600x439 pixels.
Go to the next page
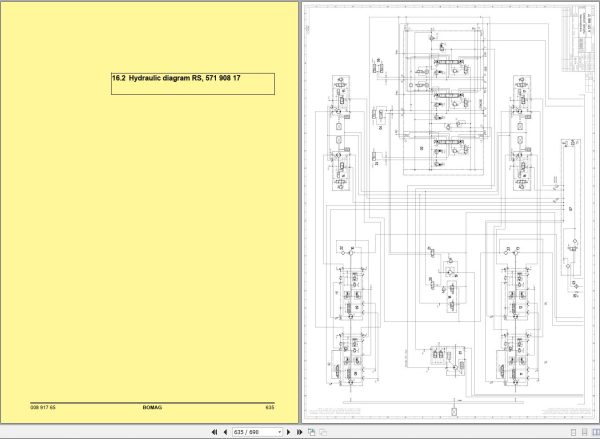click(x=289, y=432)
